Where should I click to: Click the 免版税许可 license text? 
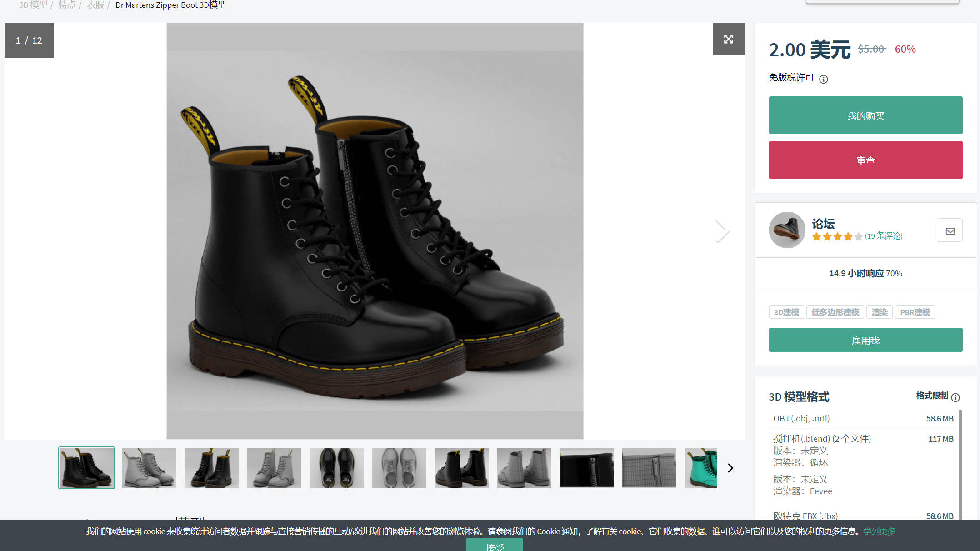(x=791, y=78)
